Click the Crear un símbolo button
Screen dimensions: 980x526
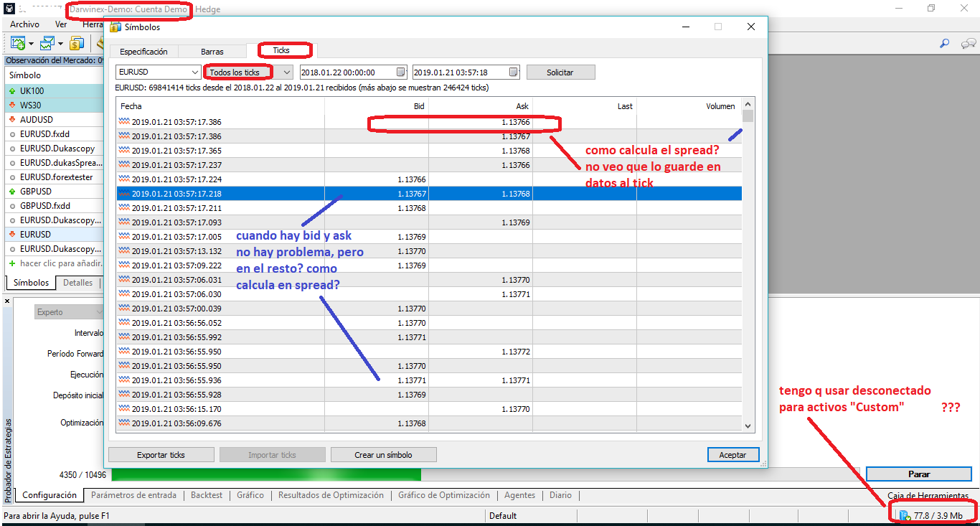(x=384, y=455)
